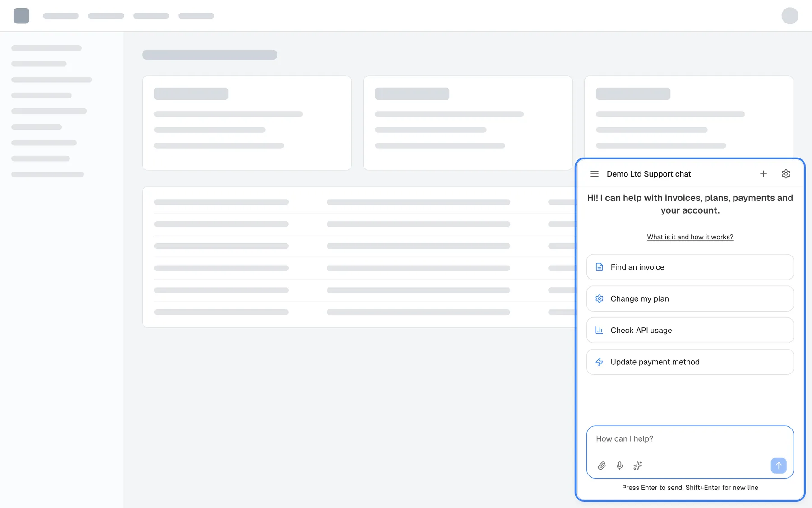Choose the Find an invoice suggestion
Viewport: 812px width, 508px height.
click(690, 267)
